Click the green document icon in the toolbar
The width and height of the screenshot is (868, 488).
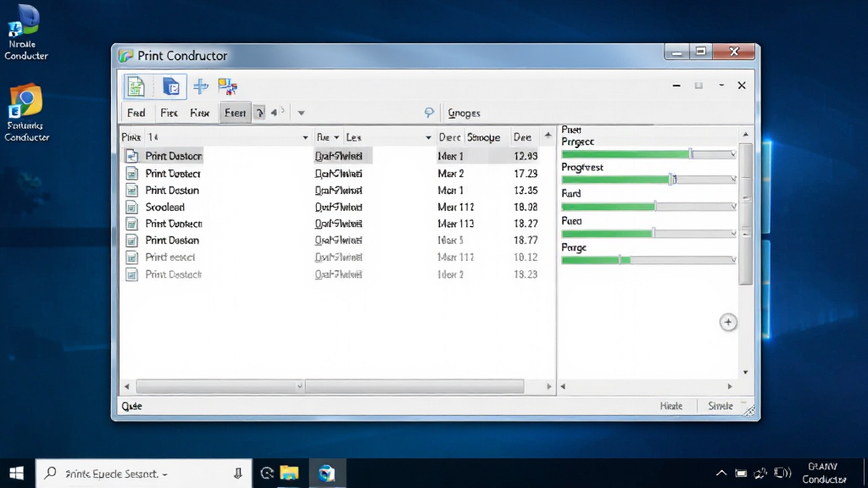pos(136,87)
